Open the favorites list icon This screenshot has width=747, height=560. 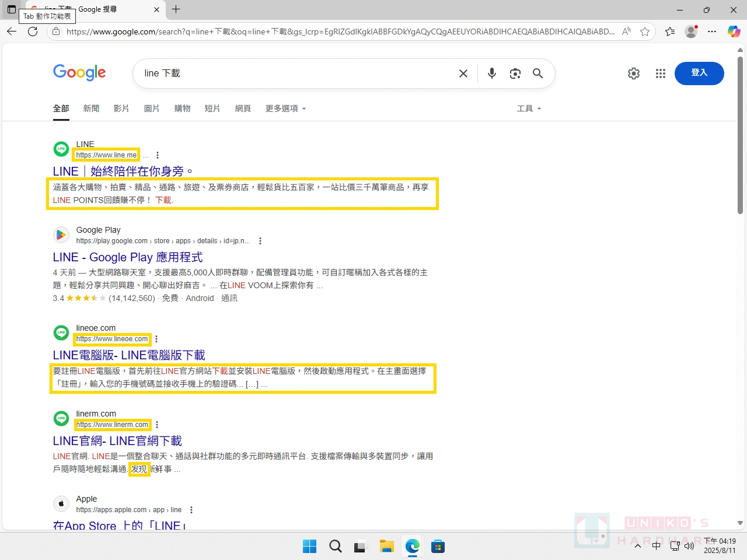670,32
